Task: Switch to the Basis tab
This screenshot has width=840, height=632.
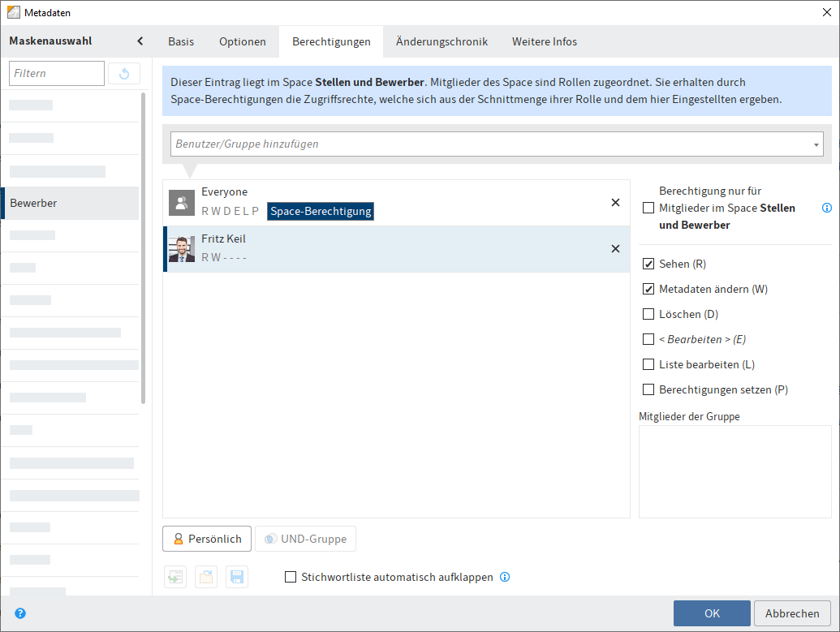Action: [180, 41]
